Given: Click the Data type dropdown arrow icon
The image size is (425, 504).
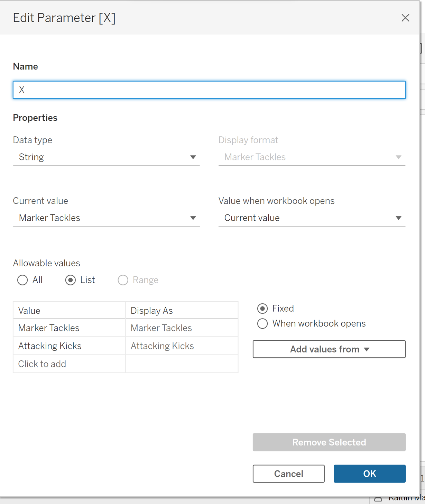Looking at the screenshot, I should coord(193,157).
